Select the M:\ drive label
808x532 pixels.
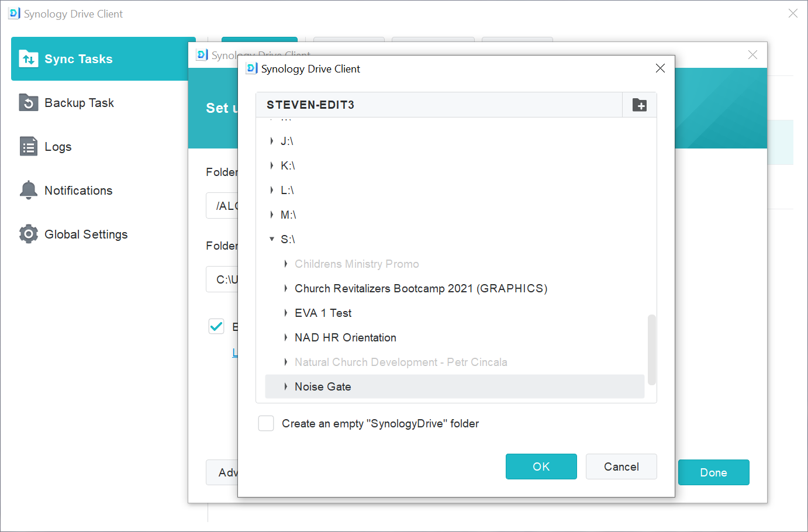click(288, 215)
